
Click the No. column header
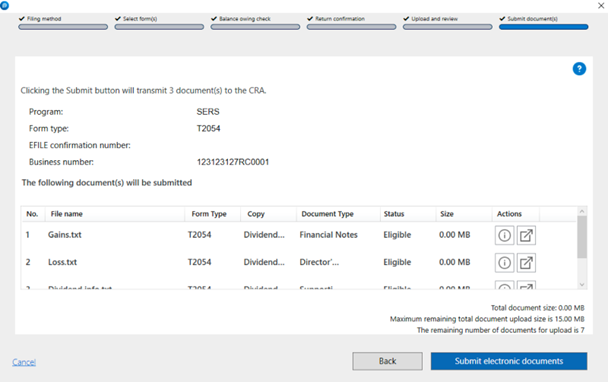pyautogui.click(x=33, y=214)
